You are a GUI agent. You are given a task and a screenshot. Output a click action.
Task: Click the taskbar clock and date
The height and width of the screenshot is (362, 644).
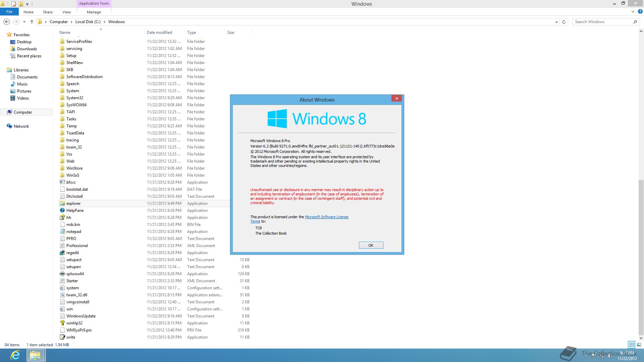click(627, 356)
